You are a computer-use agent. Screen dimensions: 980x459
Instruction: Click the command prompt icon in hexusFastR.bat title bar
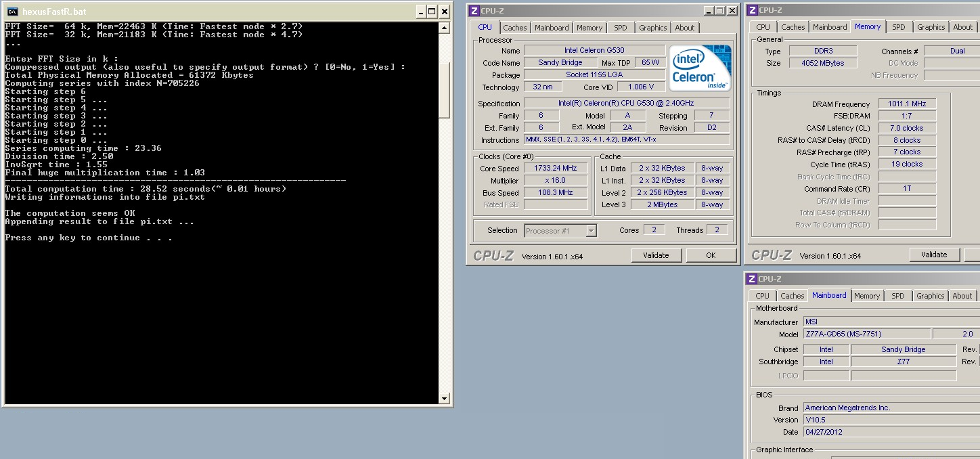(x=12, y=12)
